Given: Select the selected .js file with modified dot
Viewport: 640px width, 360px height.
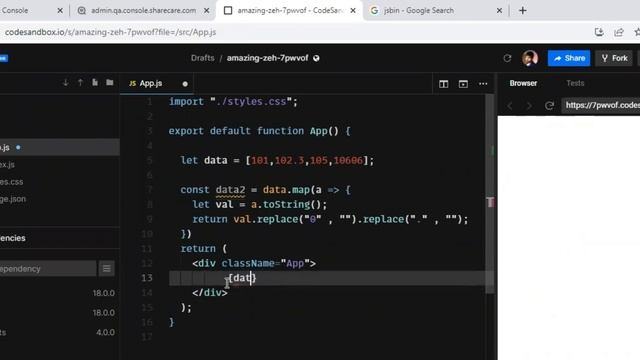Looking at the screenshot, I should [x=60, y=147].
